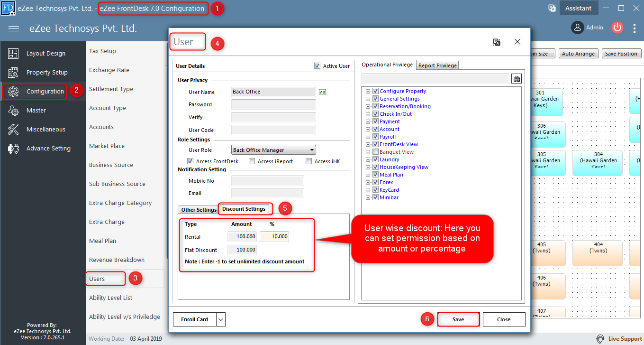This screenshot has width=644, height=345.
Task: Click the keyboard icon beside User Name
Action: point(322,92)
